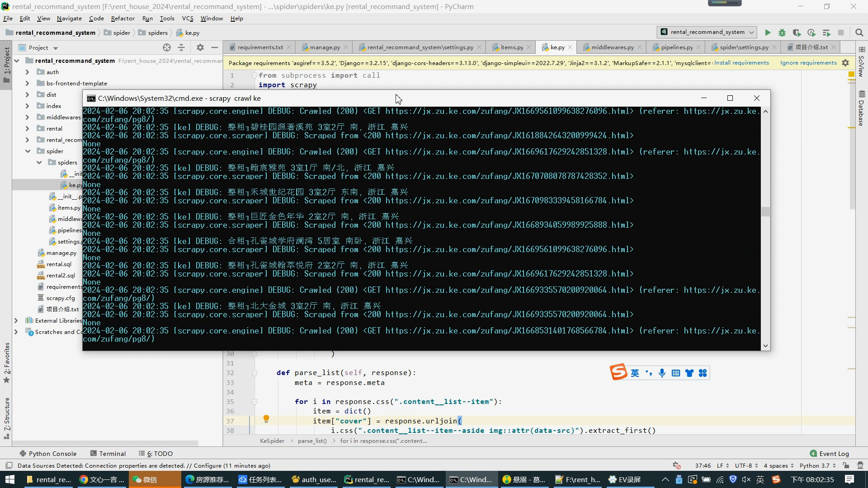
Task: Toggle the Z: Structure side tab
Action: 6,418
